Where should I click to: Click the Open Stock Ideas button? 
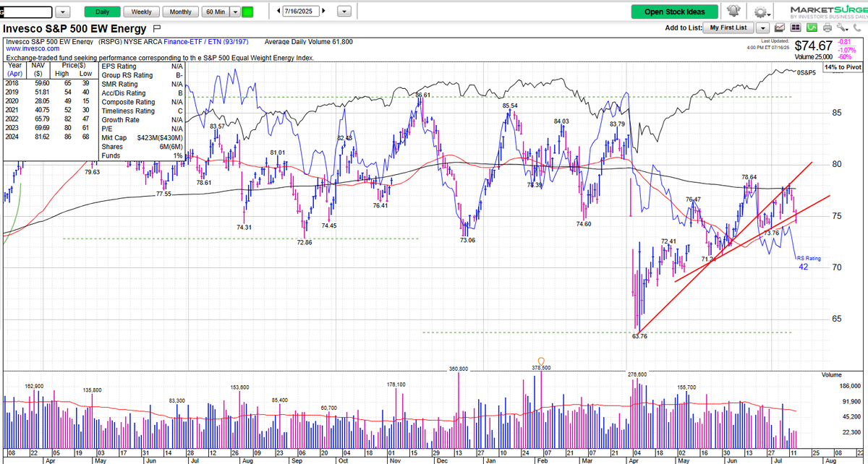click(675, 12)
